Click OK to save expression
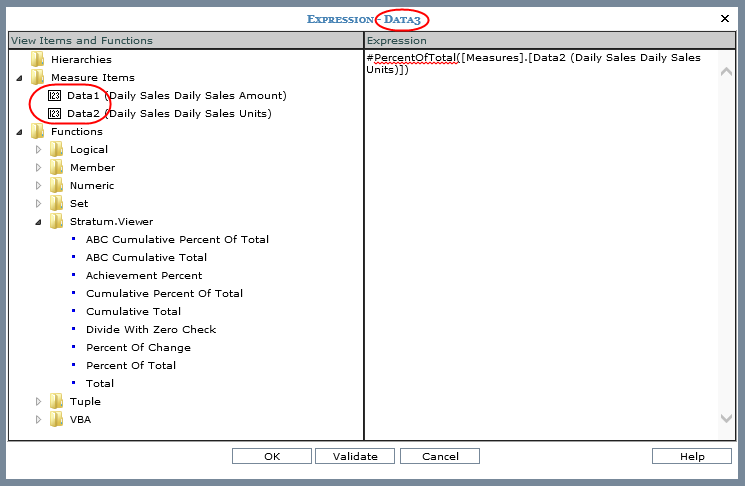The image size is (745, 486). click(x=272, y=456)
